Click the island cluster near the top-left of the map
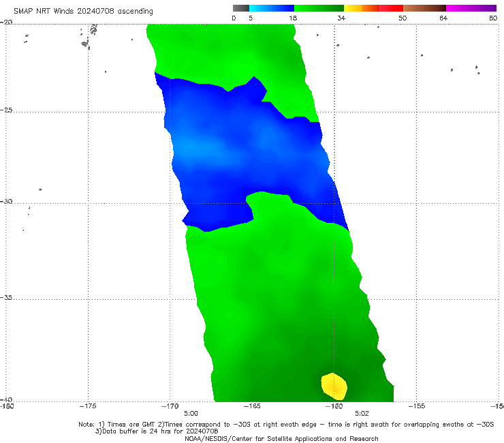Image resolution: width=504 pixels, height=443 pixels. (89, 37)
